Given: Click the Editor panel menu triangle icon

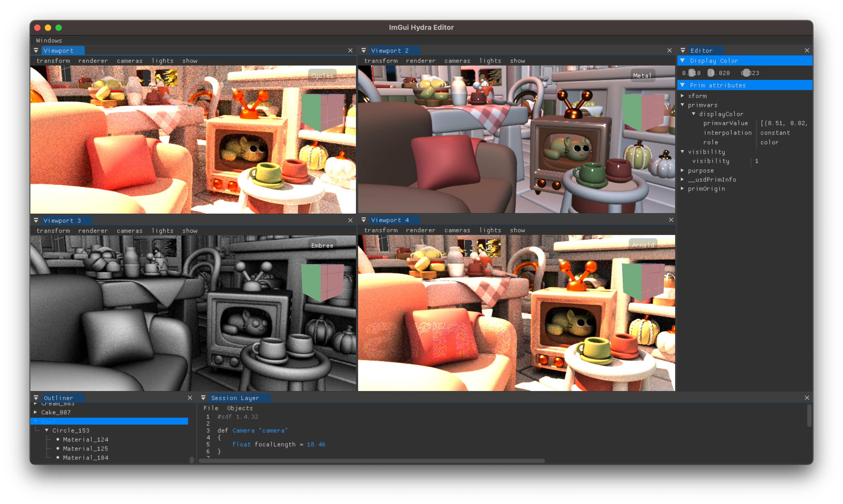Looking at the screenshot, I should pos(683,51).
